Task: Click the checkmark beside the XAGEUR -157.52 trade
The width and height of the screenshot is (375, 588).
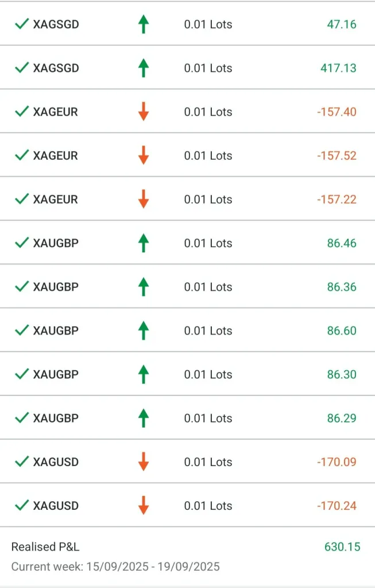Action: point(22,155)
